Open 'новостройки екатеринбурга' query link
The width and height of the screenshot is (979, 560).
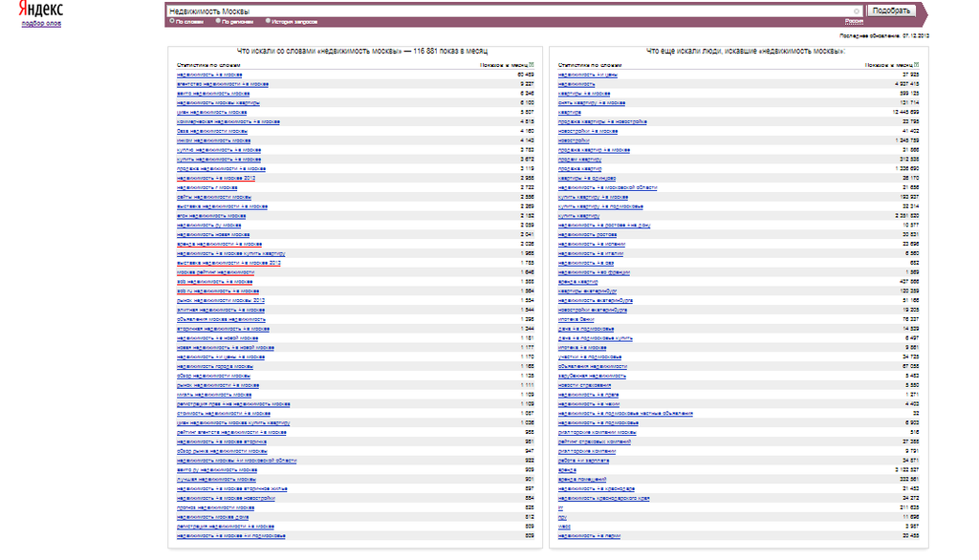(593, 310)
